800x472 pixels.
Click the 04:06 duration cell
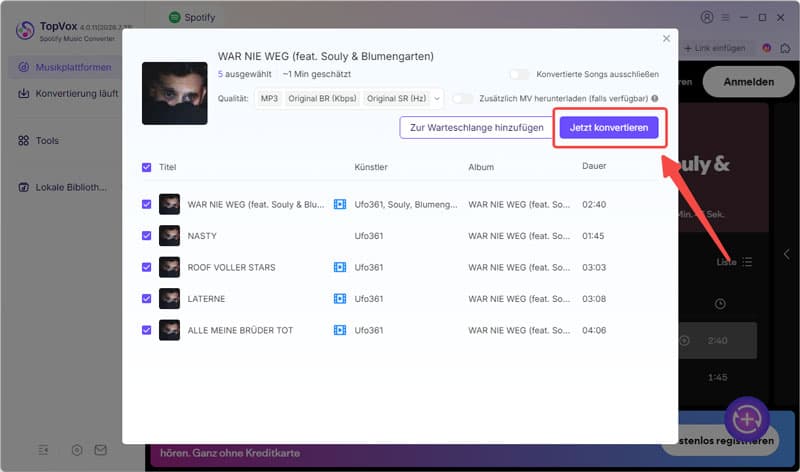pyautogui.click(x=594, y=330)
